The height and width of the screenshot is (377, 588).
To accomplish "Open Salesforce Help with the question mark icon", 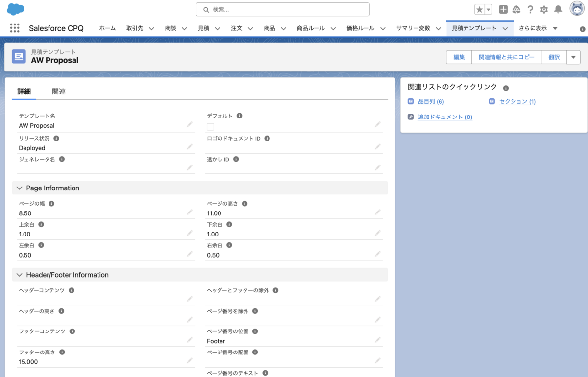I will pos(530,9).
